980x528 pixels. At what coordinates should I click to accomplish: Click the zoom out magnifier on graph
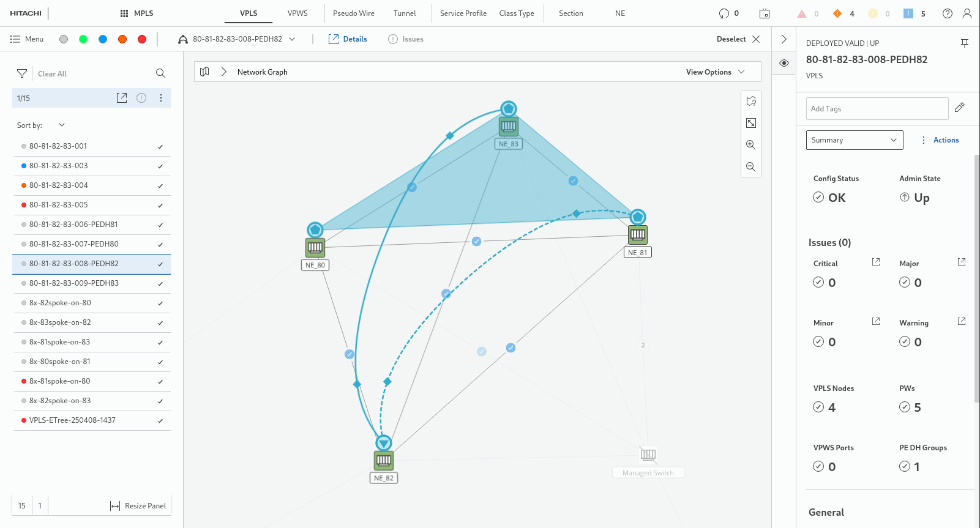[x=750, y=167]
